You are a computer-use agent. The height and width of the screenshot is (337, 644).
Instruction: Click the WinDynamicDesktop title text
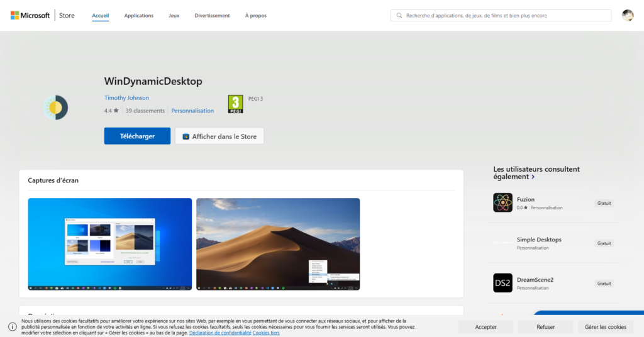tap(153, 81)
